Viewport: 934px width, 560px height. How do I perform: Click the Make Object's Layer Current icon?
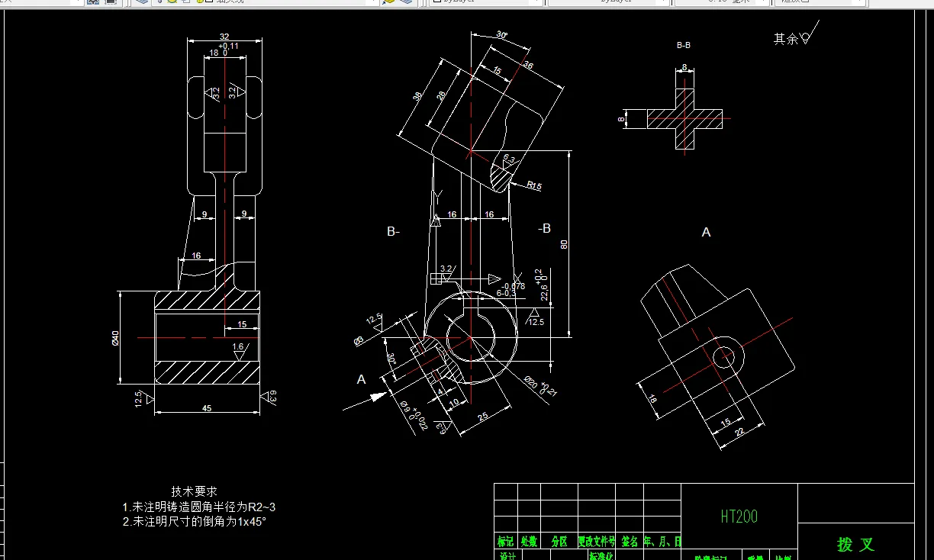pyautogui.click(x=389, y=3)
